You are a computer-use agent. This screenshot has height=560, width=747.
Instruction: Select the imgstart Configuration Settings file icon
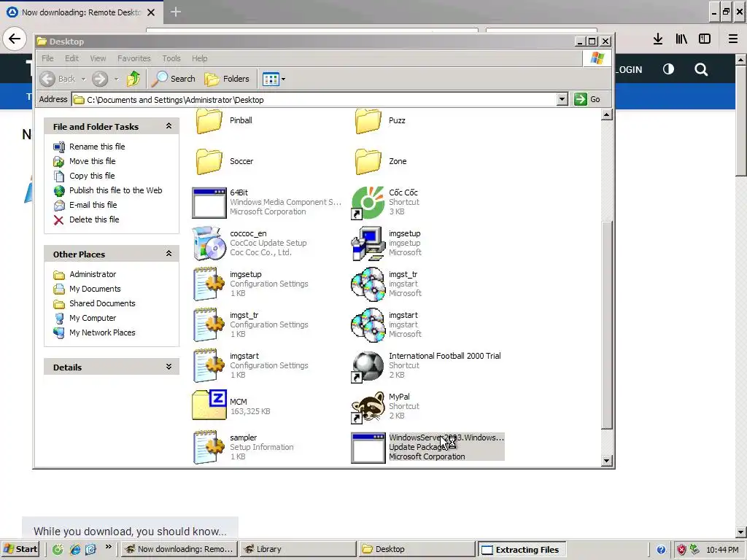tap(209, 366)
